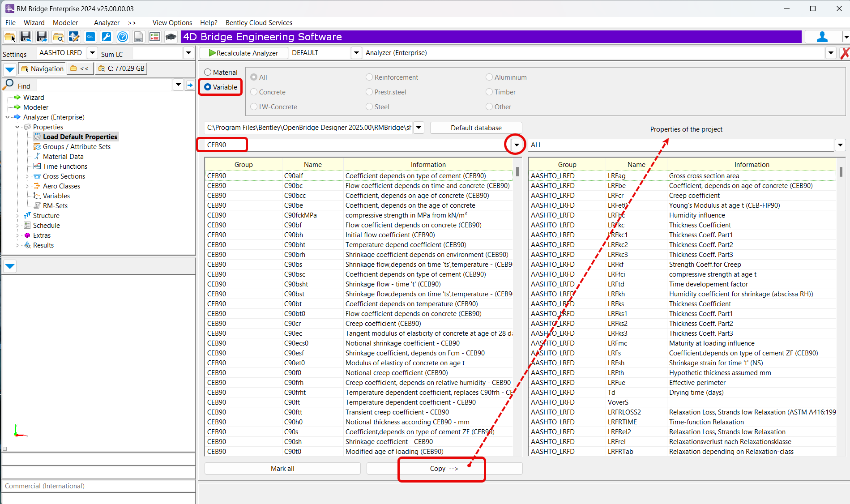Open the DEFAULT schedule dropdown arrow
Viewport: 850px width, 504px height.
click(356, 53)
